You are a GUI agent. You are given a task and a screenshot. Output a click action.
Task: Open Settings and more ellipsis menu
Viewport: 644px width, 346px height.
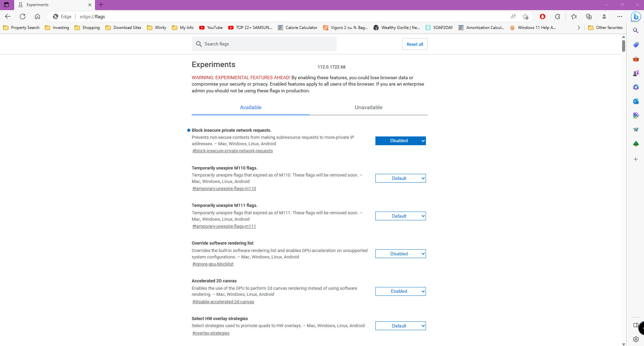620,17
